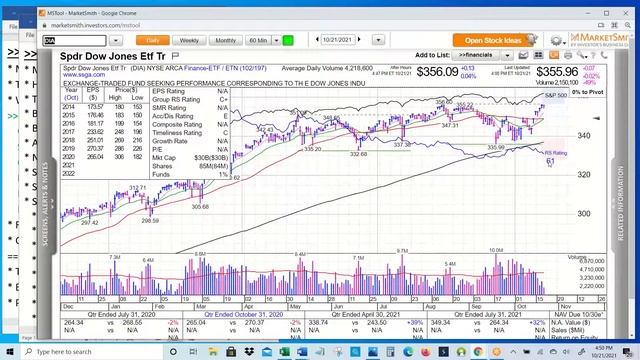Click the S&P 500 line label
The width and height of the screenshot is (640, 360).
tap(556, 95)
